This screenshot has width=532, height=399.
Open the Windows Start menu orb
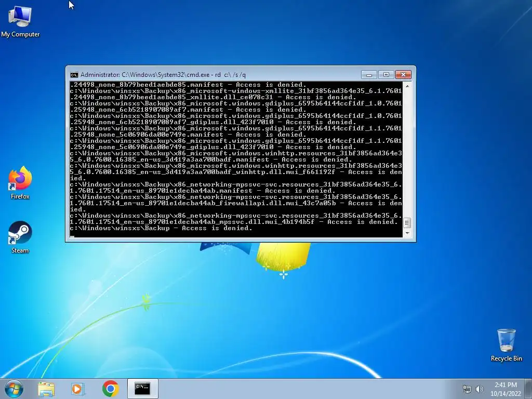[x=14, y=389]
